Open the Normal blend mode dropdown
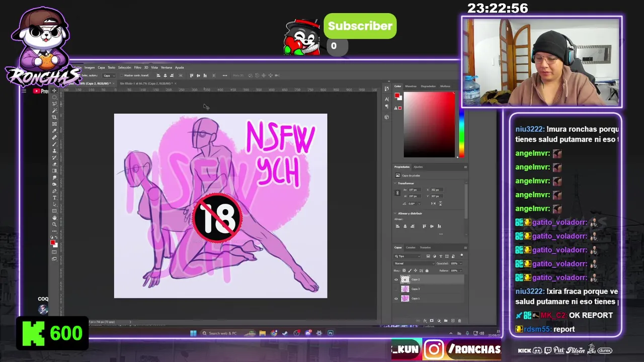This screenshot has width=644, height=362. tap(414, 263)
